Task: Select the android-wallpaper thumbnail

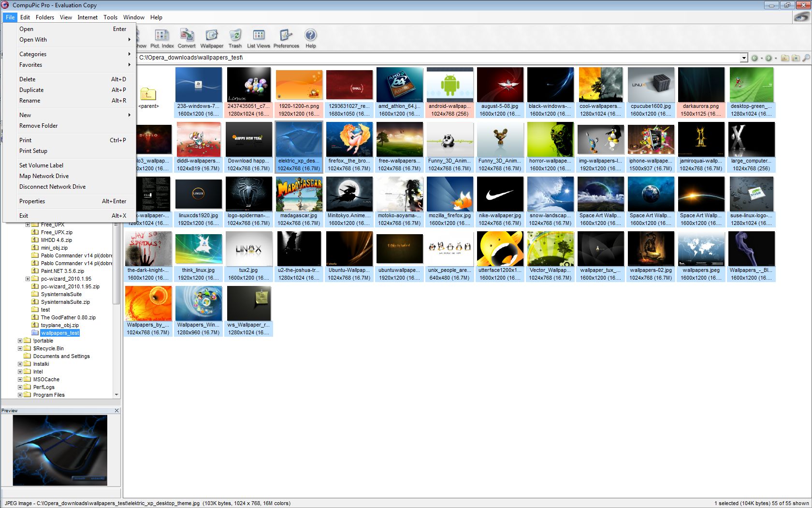Action: 450,92
